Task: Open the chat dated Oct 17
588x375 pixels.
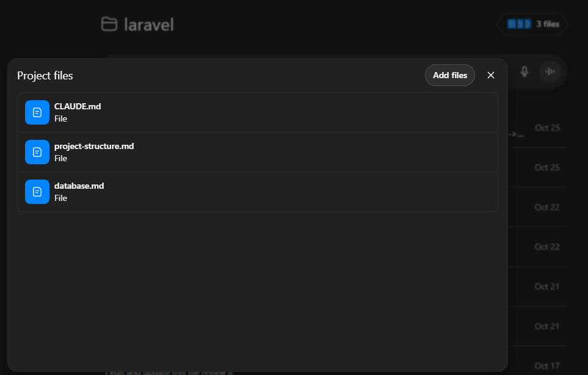Action: click(546, 366)
